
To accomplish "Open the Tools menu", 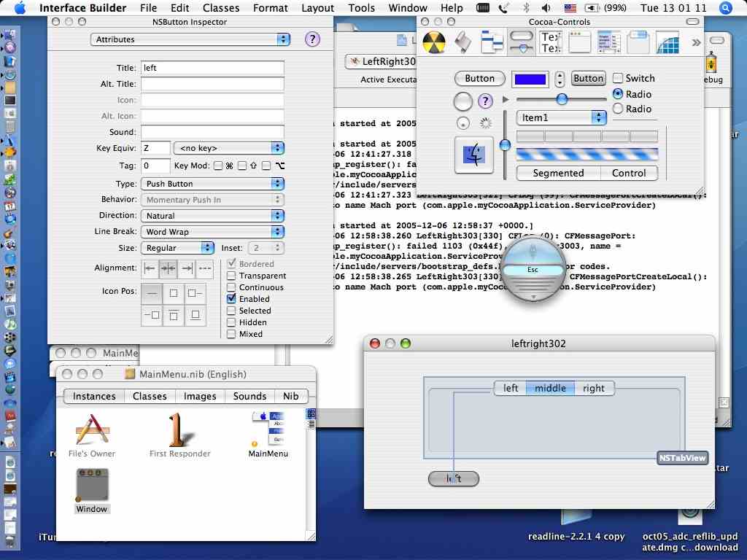I will point(361,8).
